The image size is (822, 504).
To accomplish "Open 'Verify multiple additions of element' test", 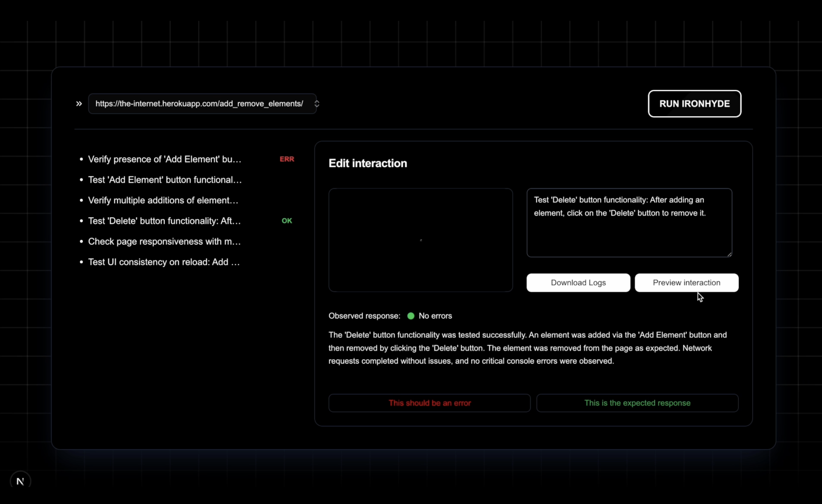I will click(x=163, y=200).
